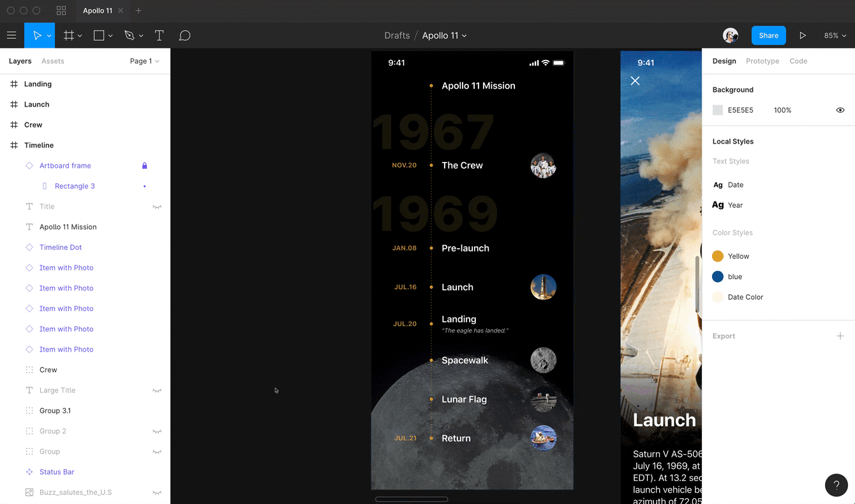Click the Date text style Ag icon

click(x=718, y=185)
